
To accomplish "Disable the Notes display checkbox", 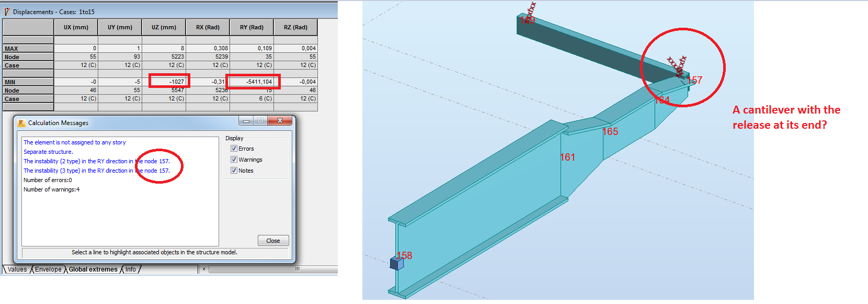I will coord(234,171).
